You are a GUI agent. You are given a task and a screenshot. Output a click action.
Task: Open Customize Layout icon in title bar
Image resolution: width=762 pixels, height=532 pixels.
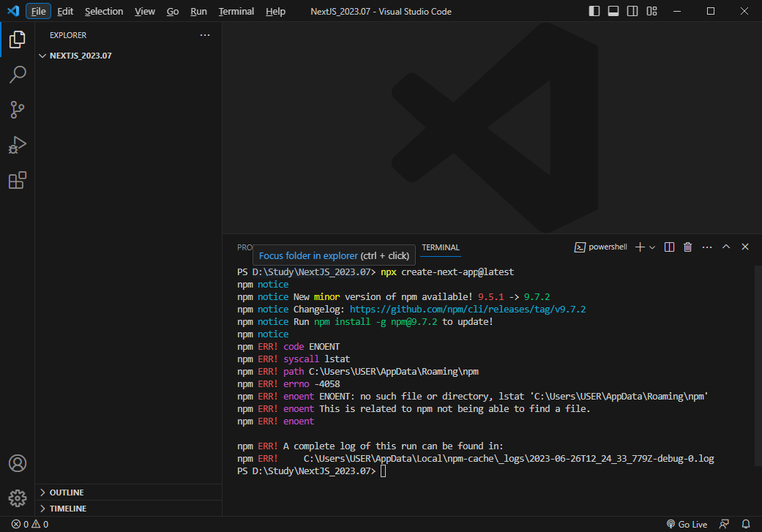tap(651, 11)
